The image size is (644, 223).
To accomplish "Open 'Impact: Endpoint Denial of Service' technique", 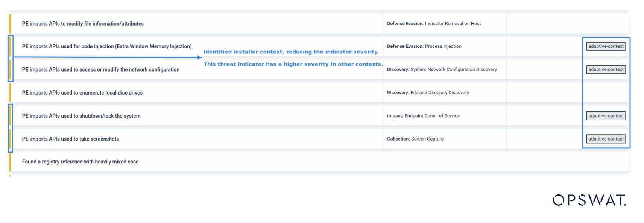I will (423, 116).
